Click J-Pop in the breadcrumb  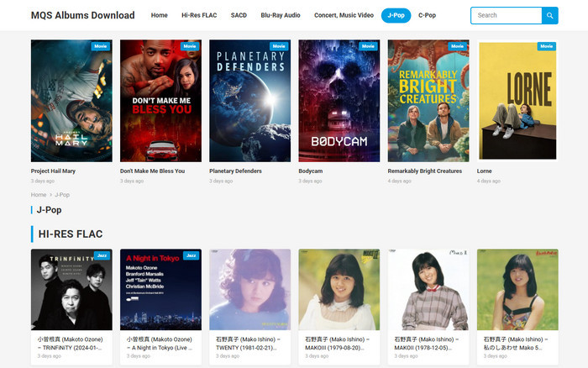click(x=62, y=195)
